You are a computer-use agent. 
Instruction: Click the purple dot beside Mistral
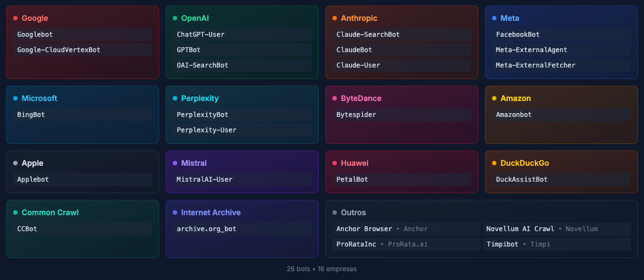(175, 163)
